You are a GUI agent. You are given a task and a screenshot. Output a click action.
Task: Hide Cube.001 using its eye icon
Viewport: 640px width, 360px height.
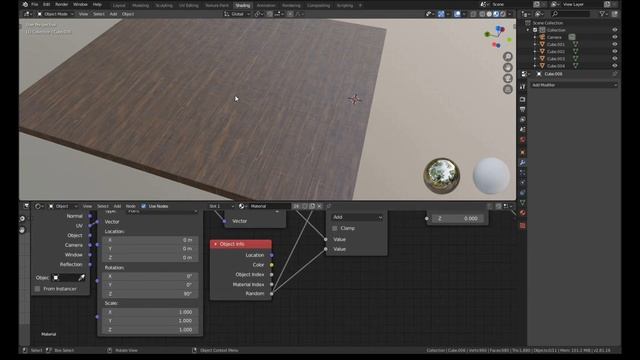point(615,44)
